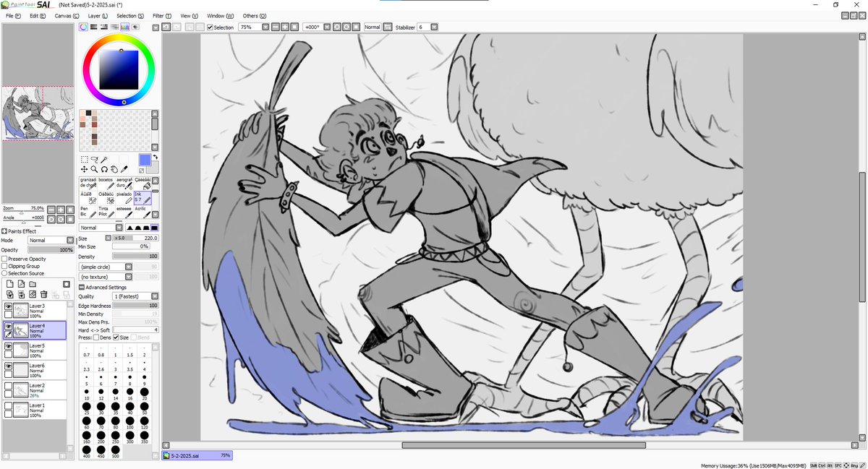Hide Layer3 using its eye icon
This screenshot has width=868, height=469.
[x=9, y=306]
